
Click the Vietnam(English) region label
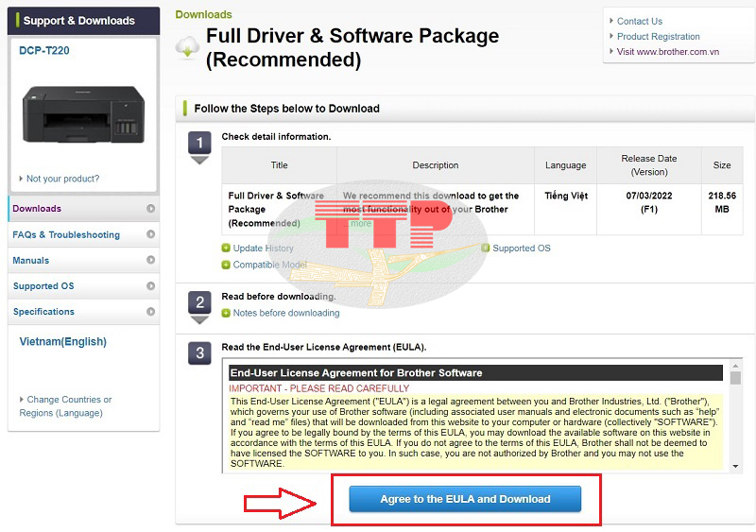coord(62,341)
